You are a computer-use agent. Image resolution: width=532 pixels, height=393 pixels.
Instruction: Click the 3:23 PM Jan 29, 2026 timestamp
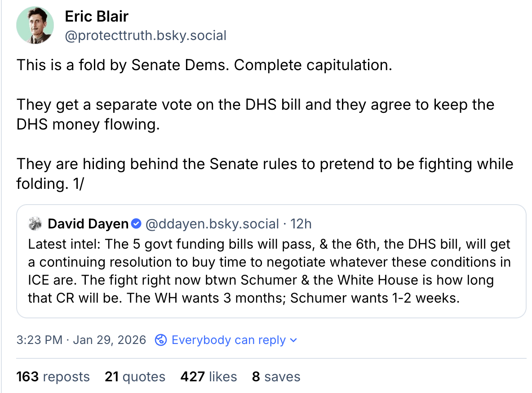coord(81,340)
